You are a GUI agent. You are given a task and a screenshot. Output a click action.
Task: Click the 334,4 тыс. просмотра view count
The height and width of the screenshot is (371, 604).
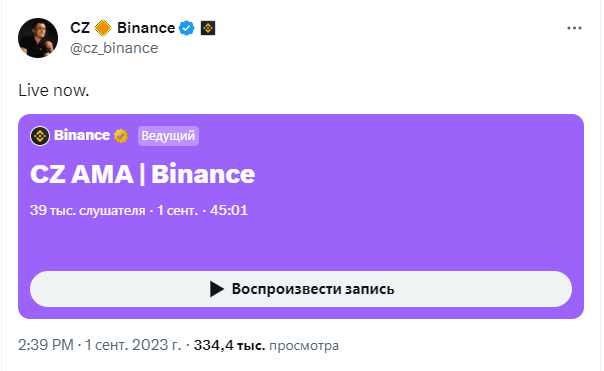(x=266, y=345)
